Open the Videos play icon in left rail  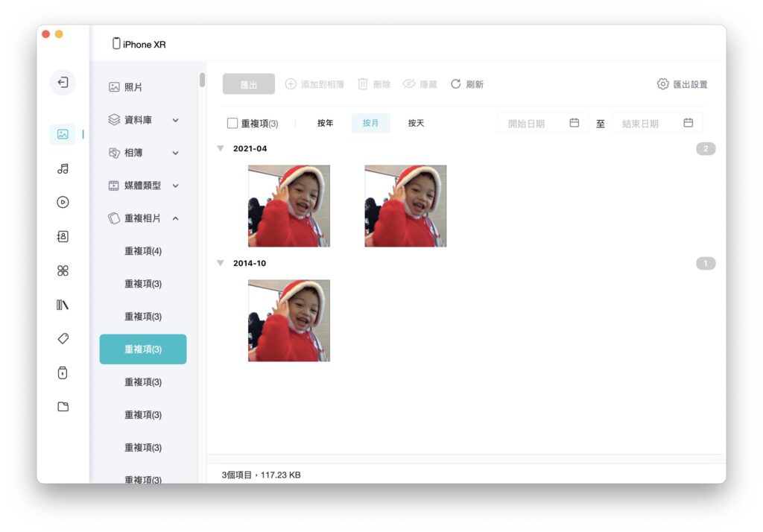click(x=63, y=202)
